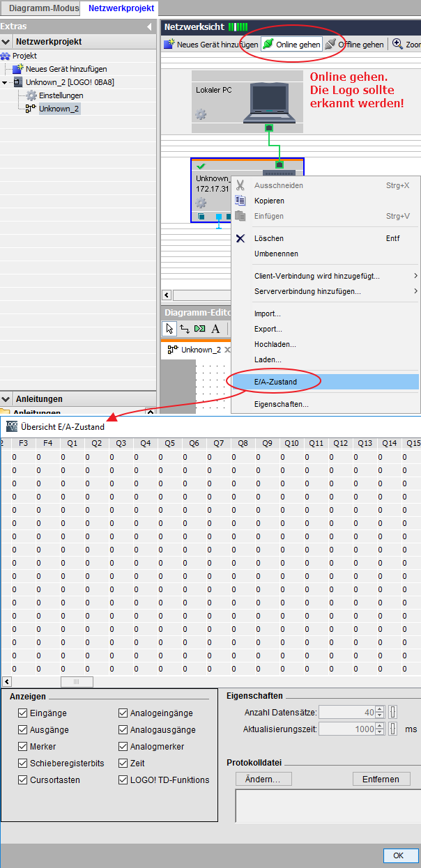Collapse the Netzwerkprojekt panel section
This screenshot has width=421, height=868.
7,42
